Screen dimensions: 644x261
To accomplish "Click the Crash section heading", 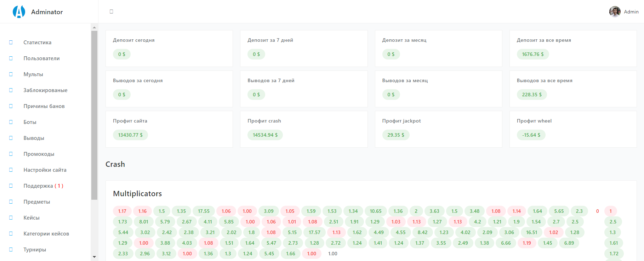I will tap(115, 164).
